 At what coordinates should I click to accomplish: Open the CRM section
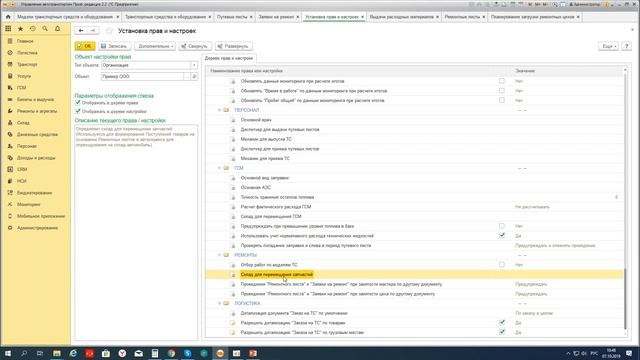[x=22, y=169]
